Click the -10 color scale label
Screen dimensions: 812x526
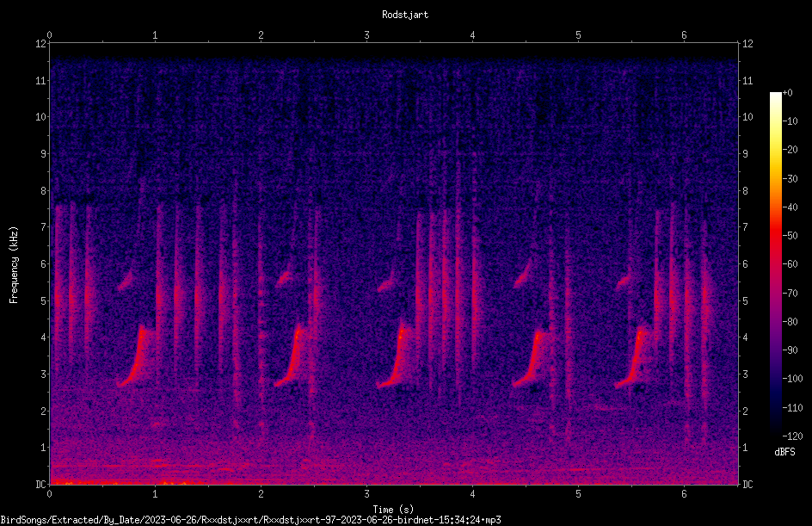790,121
